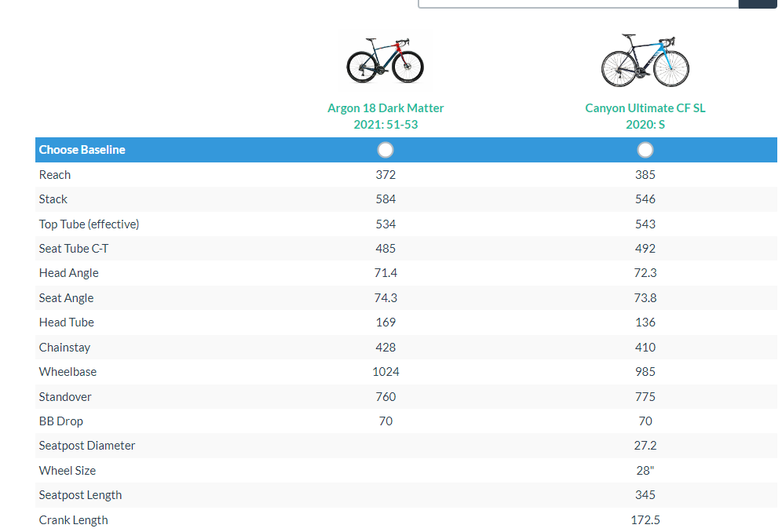Click the Stack row label
This screenshot has width=782, height=532.
click(53, 199)
